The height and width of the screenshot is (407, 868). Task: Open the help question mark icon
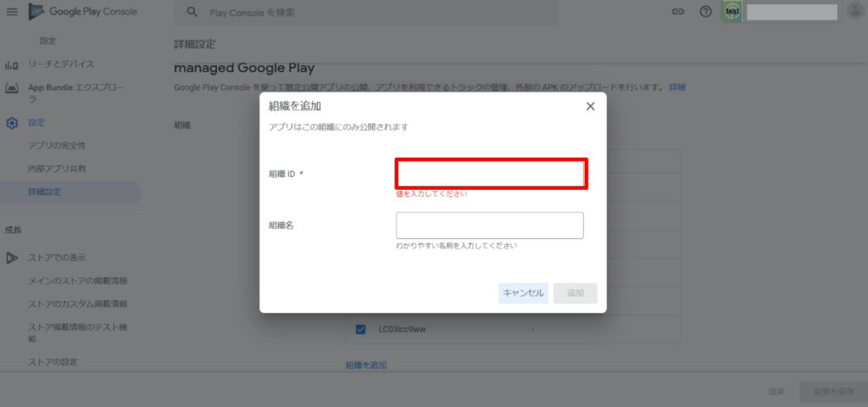click(705, 12)
